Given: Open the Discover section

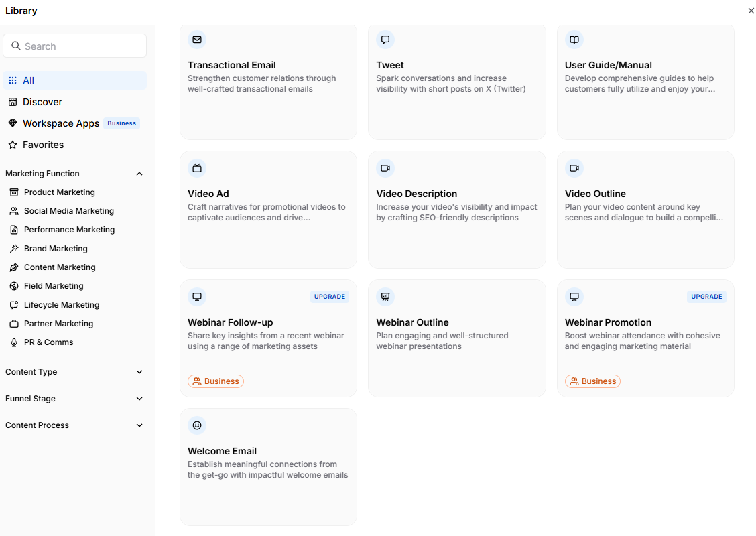Looking at the screenshot, I should (75, 102).
